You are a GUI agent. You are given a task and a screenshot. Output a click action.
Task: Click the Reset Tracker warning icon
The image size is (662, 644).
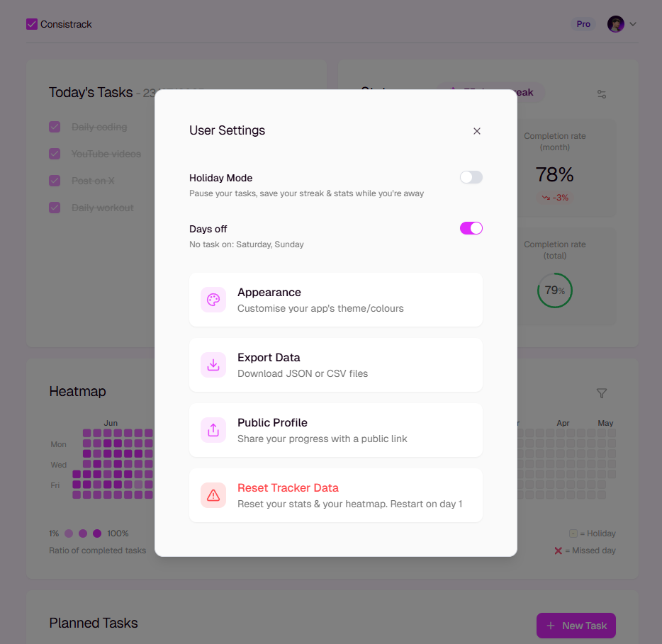coord(213,495)
